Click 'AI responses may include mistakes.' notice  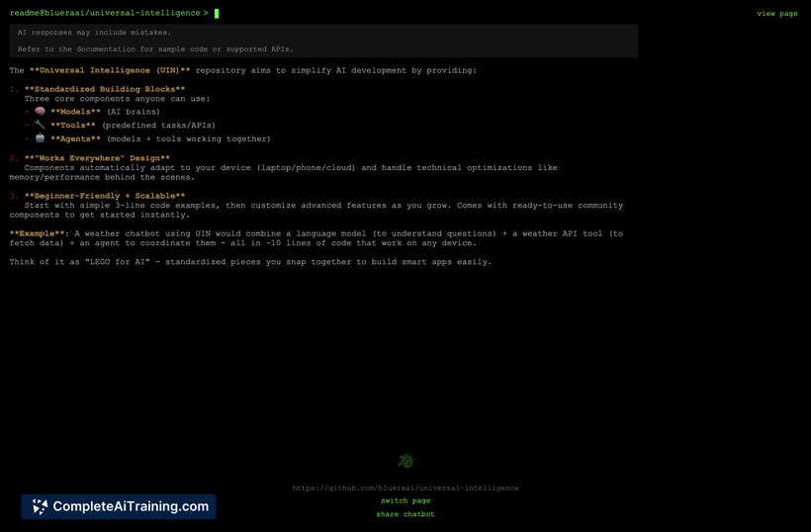94,32
